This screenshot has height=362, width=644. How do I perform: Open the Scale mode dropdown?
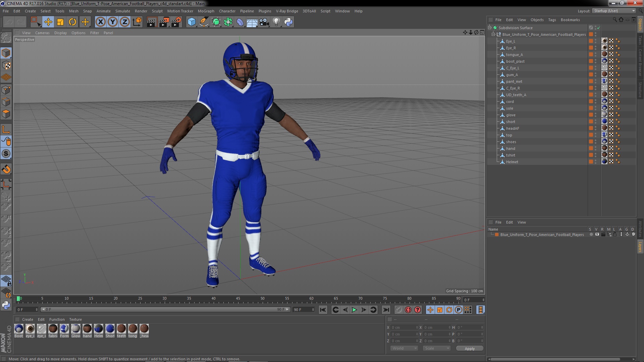pyautogui.click(x=437, y=349)
